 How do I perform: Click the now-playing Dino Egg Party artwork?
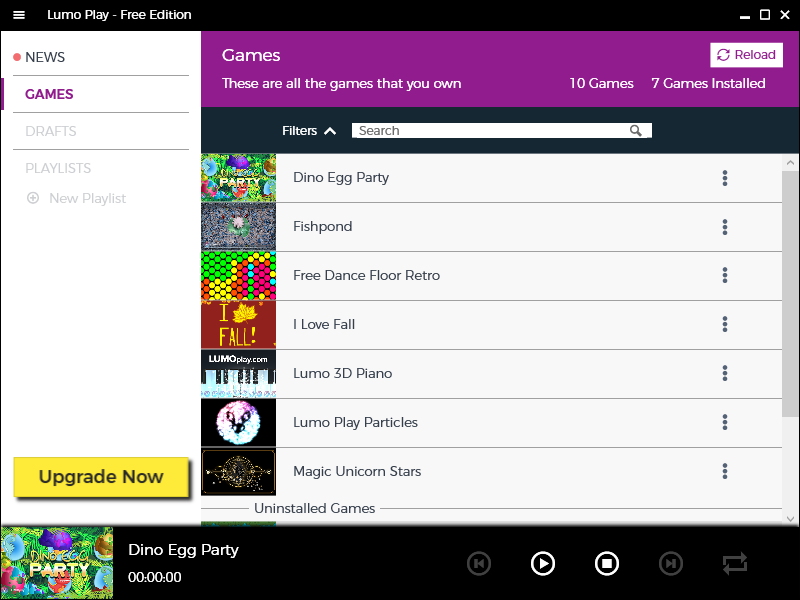click(57, 563)
